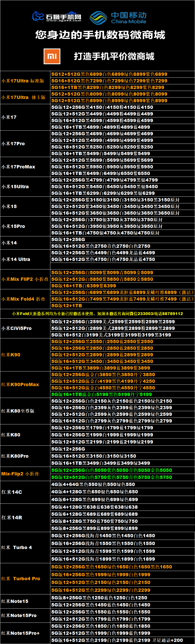This screenshot has width=195, height=644.
Task: Select the orange Mix-Flip2 小折叠 label
Action: (20, 473)
